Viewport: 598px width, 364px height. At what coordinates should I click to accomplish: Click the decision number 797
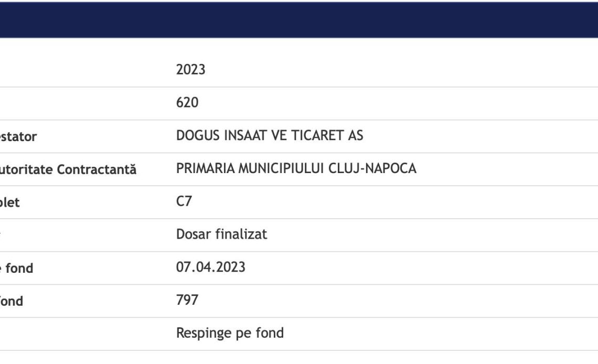187,300
